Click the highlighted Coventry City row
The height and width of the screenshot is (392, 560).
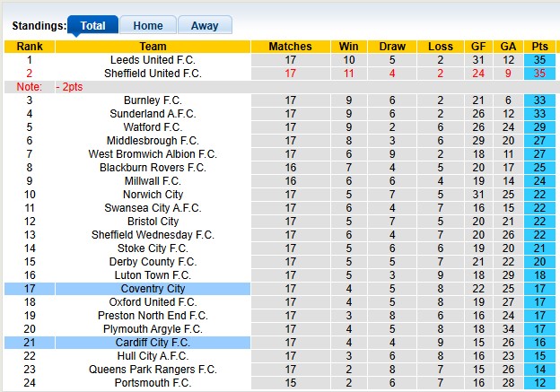[153, 289]
